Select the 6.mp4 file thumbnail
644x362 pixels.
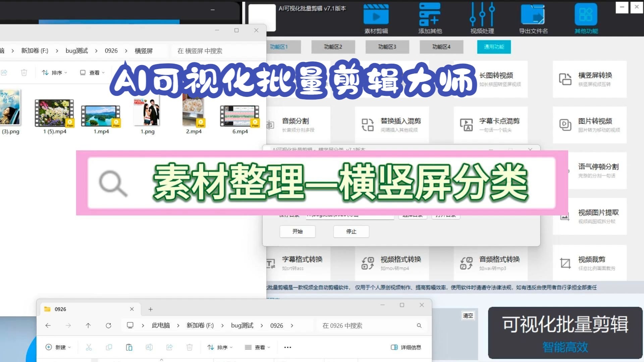(x=240, y=116)
